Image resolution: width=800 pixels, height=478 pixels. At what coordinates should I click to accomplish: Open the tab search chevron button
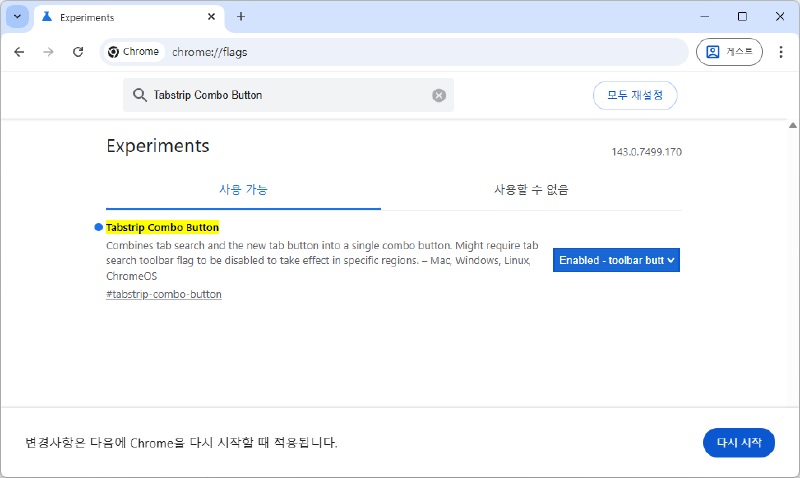point(17,17)
